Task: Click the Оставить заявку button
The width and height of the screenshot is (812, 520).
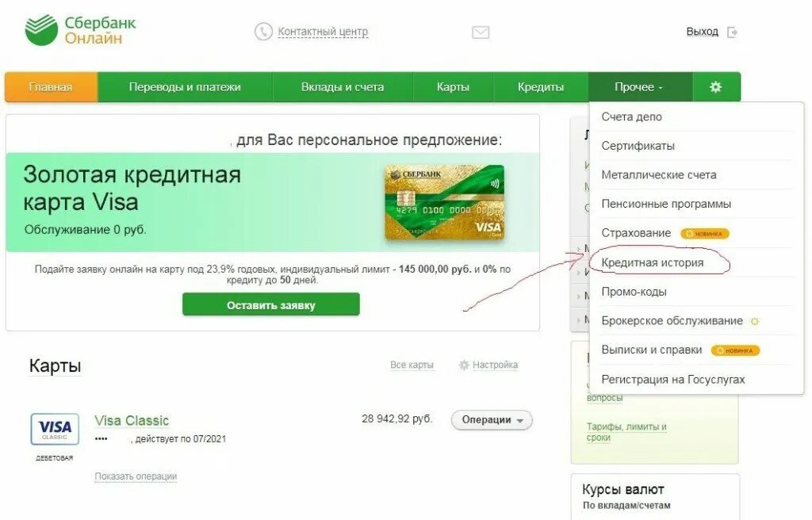Action: 271,304
